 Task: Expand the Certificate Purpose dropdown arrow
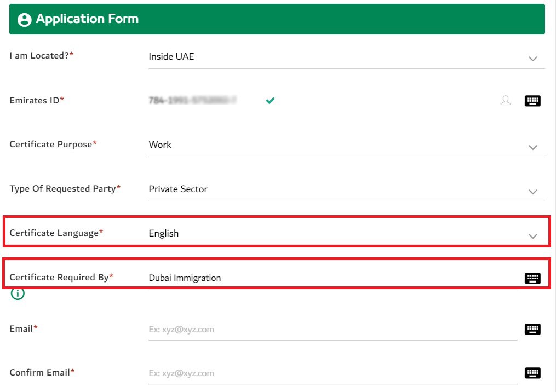(x=532, y=147)
